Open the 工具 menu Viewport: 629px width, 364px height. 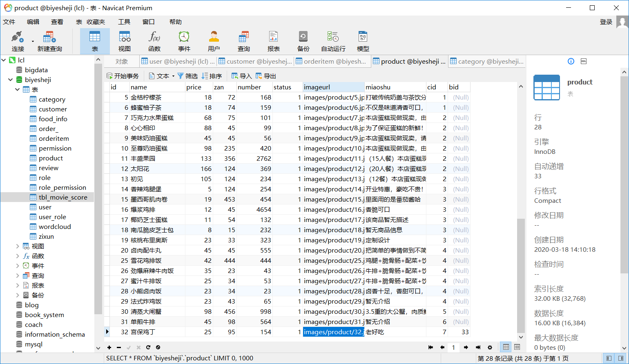coord(124,22)
